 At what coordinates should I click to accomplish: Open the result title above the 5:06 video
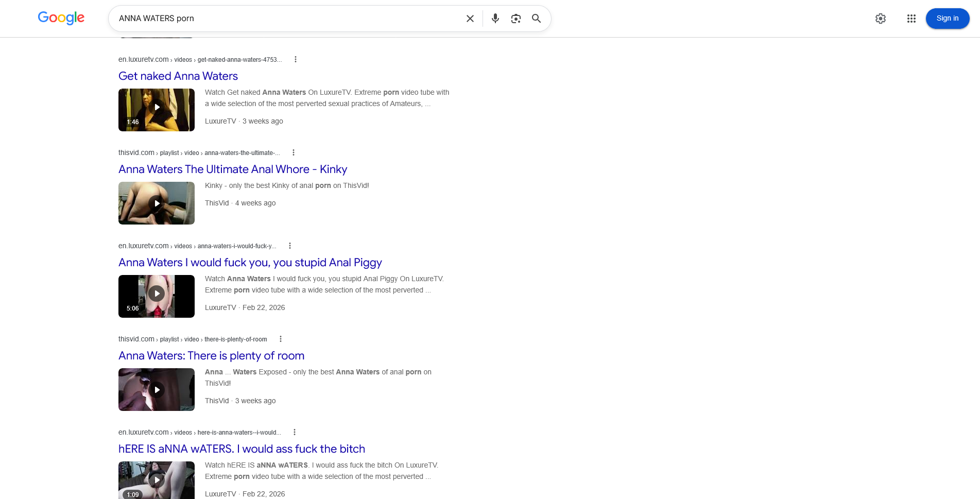pyautogui.click(x=250, y=263)
